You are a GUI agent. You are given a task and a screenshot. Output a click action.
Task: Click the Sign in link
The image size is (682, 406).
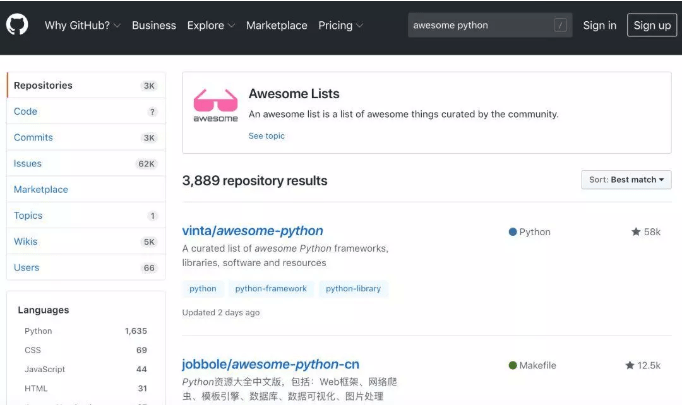599,25
